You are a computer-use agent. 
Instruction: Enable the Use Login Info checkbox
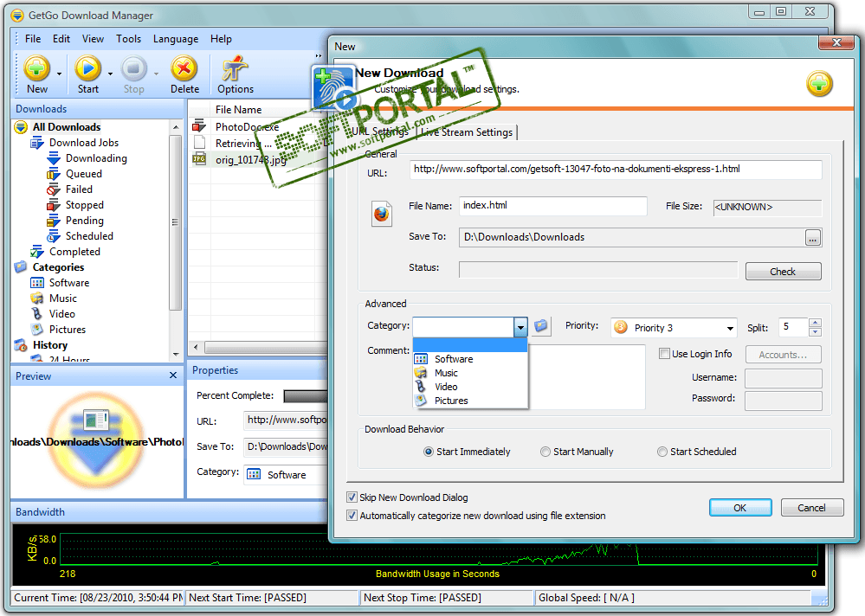pos(664,354)
